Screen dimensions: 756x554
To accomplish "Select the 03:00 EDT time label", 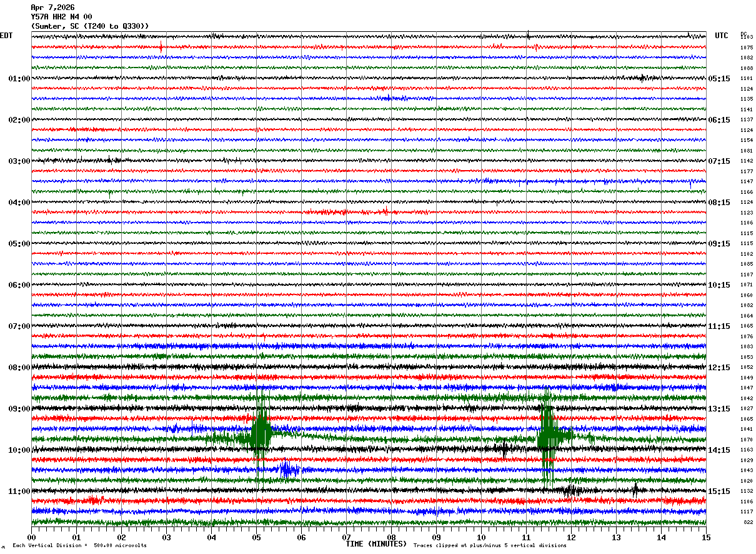I will (19, 161).
